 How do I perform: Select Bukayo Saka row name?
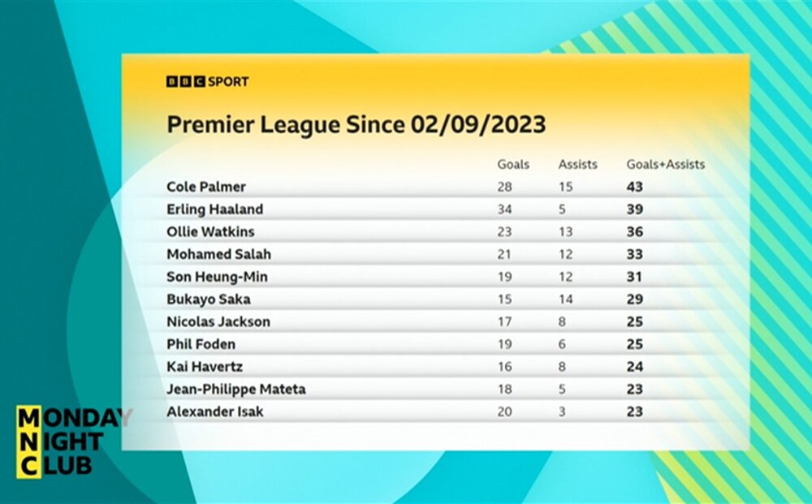click(x=208, y=299)
